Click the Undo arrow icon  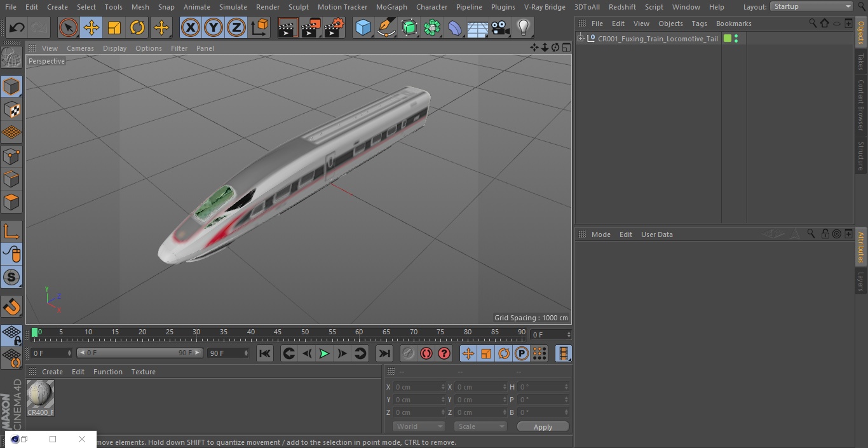click(17, 27)
